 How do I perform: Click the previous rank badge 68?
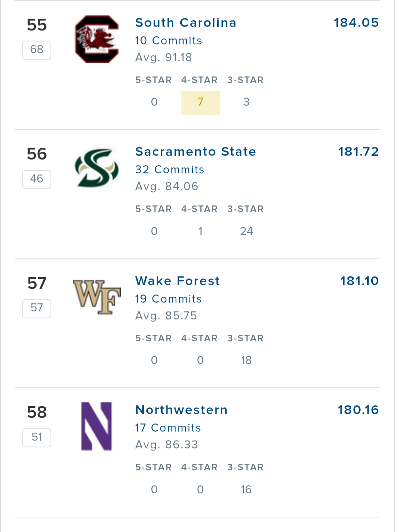37,50
